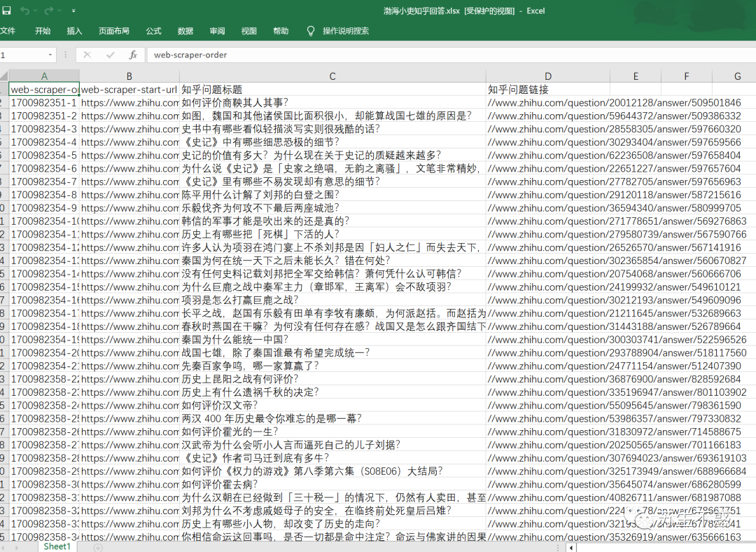
Task: Click the 操作说明搜索 search box
Action: (x=346, y=31)
